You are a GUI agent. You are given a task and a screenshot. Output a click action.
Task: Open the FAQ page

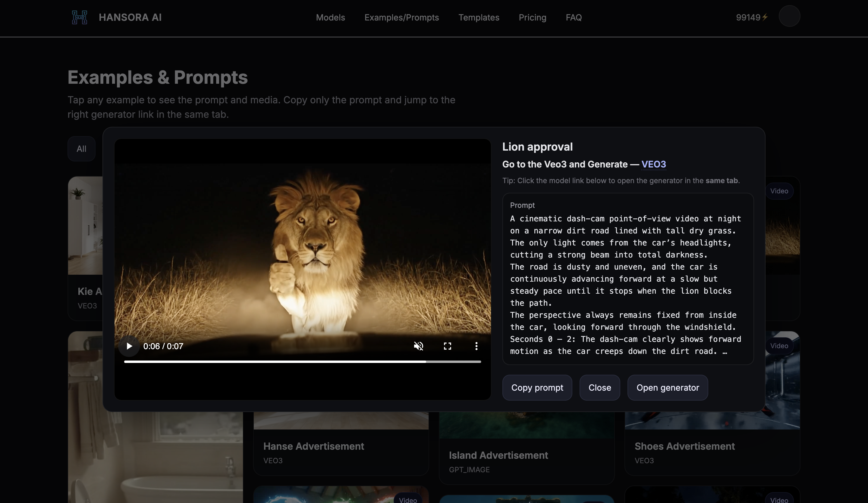[574, 17]
